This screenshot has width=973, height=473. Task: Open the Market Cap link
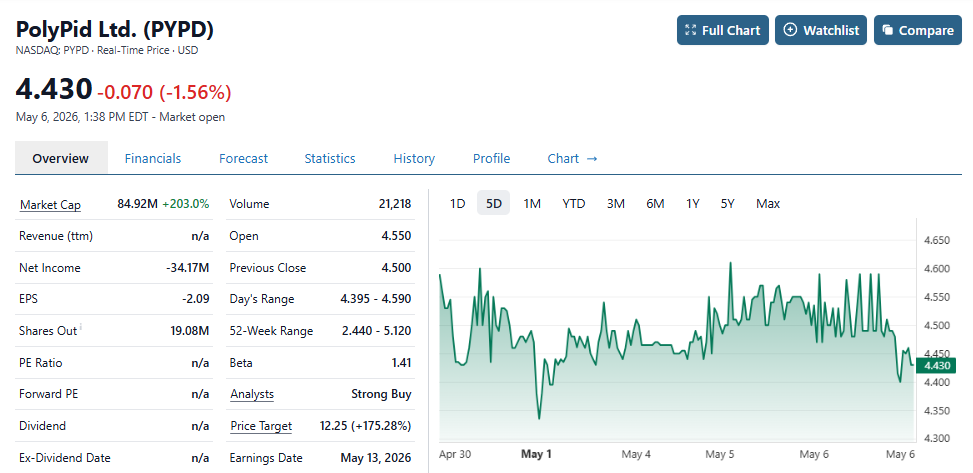(x=50, y=205)
